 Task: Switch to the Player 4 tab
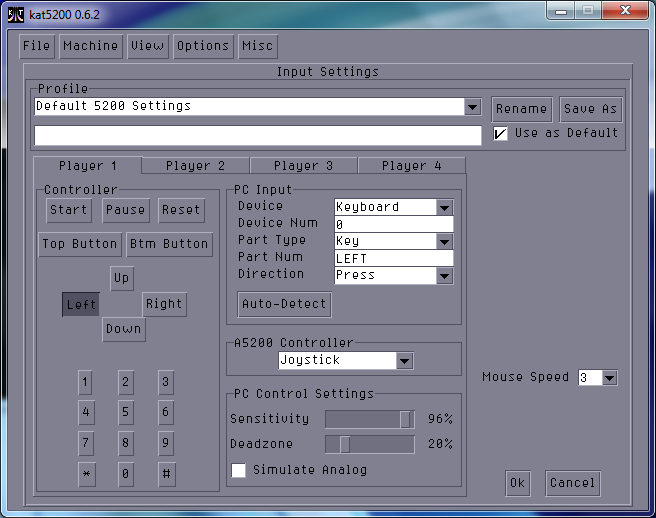point(412,166)
